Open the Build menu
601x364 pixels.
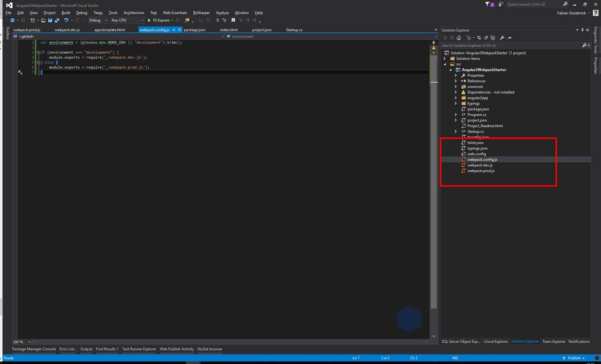66,12
